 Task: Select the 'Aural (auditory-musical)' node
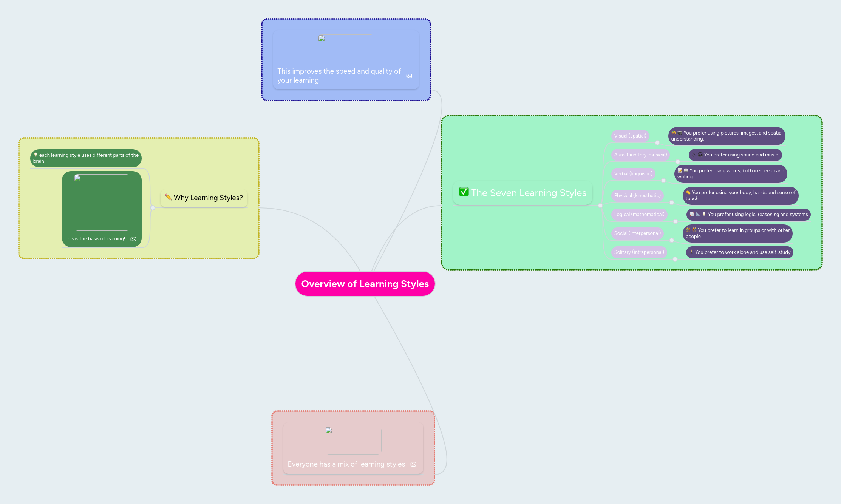(640, 155)
